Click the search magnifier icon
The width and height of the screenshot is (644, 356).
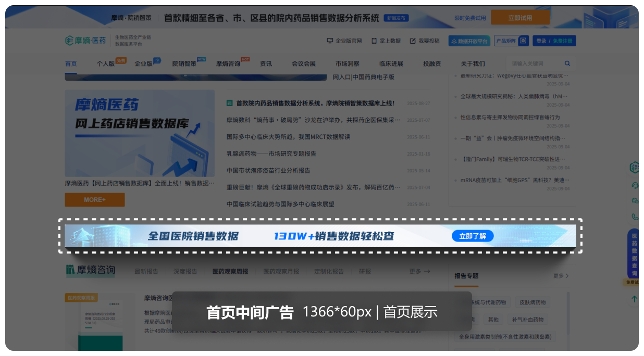click(x=567, y=63)
